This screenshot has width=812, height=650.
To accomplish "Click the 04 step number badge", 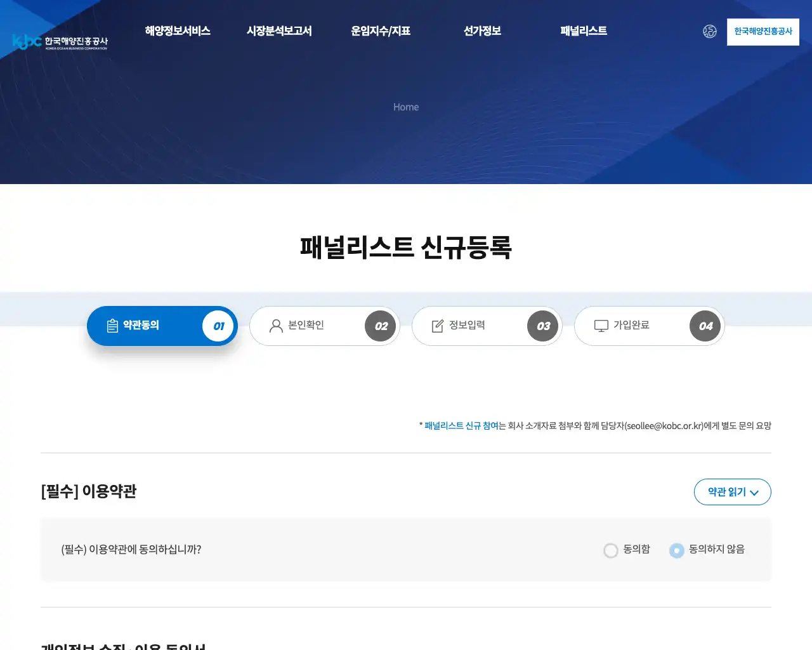I will click(705, 326).
